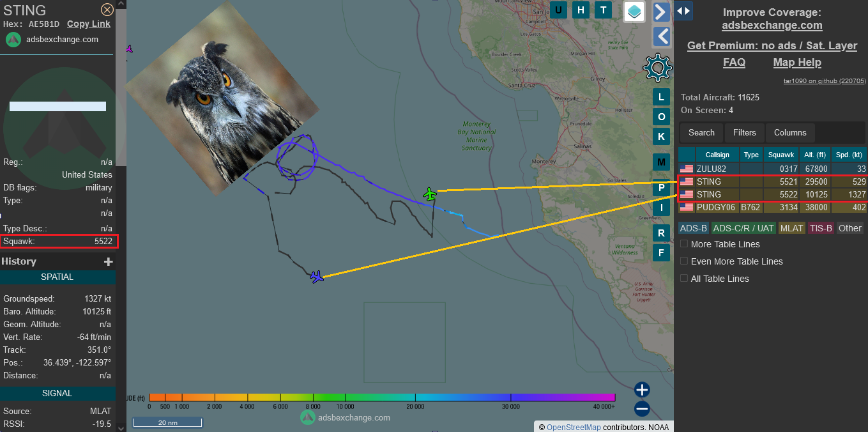
Task: Sort table by Spd. (kt) column
Action: [849, 155]
